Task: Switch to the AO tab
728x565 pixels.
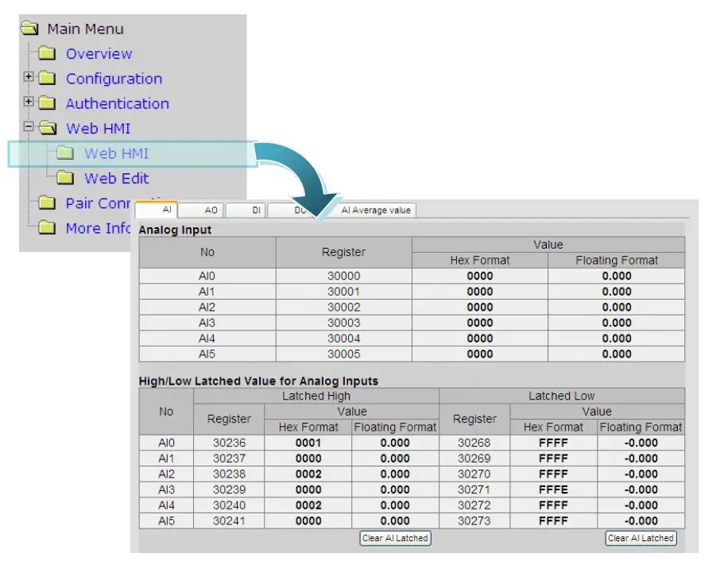Action: coord(200,210)
